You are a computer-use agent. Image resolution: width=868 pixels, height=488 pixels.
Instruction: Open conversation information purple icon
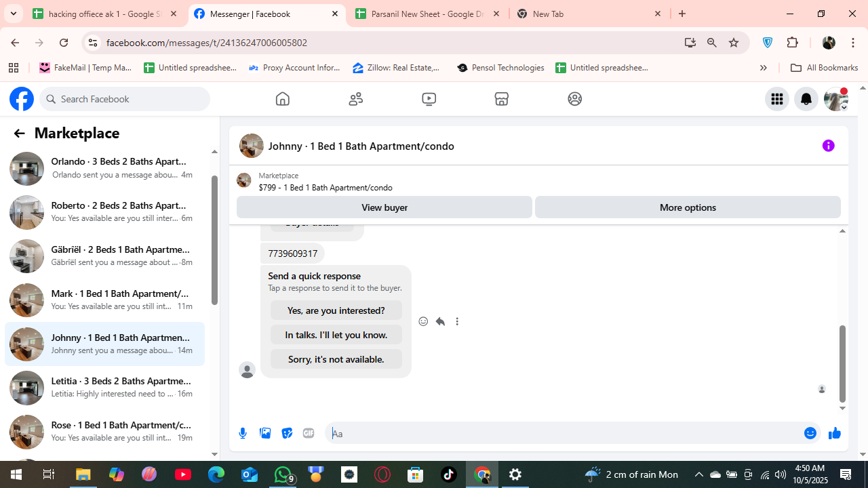(828, 146)
